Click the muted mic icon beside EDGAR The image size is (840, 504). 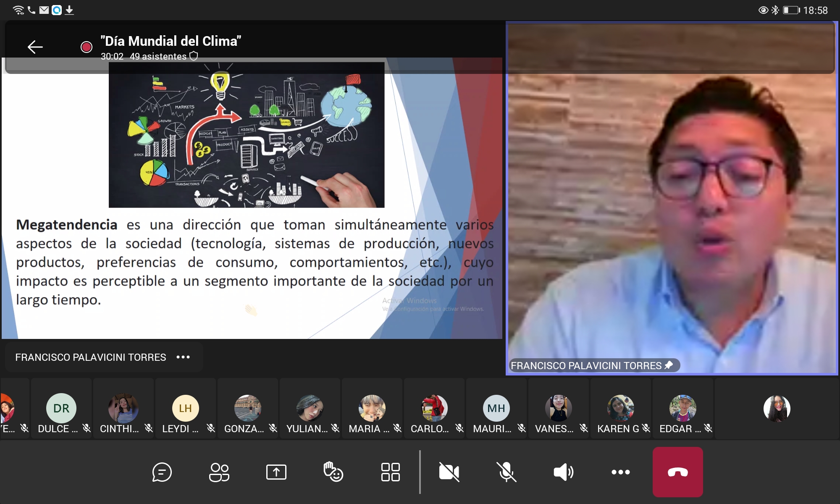point(708,428)
